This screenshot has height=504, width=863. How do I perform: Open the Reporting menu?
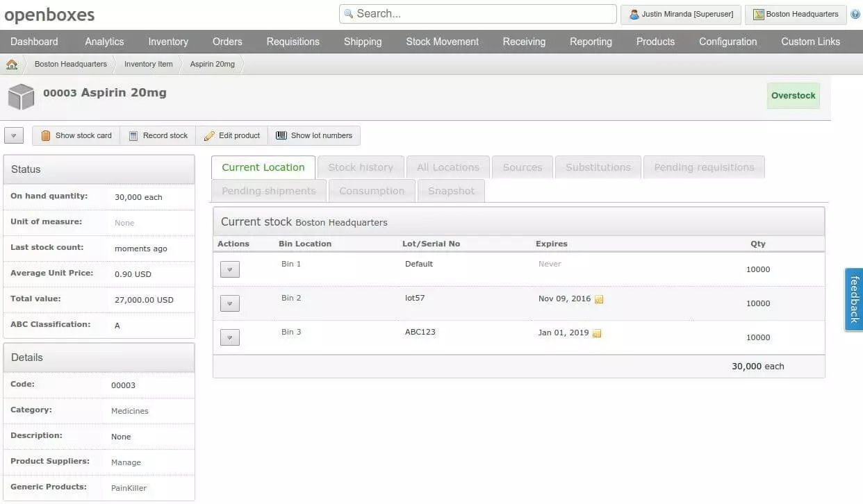(x=591, y=42)
